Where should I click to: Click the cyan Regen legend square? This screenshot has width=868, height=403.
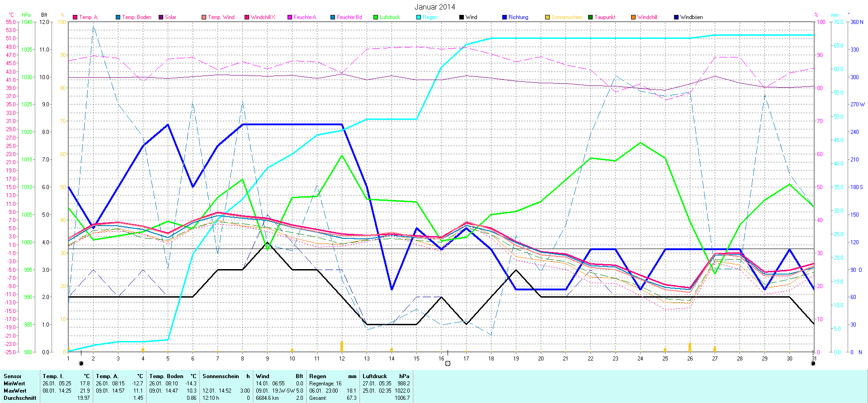coord(419,17)
